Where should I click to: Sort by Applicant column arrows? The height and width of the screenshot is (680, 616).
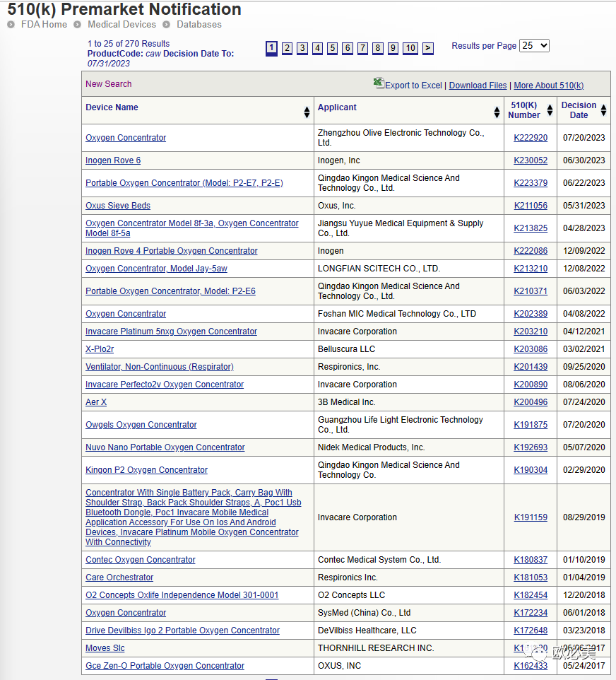497,112
